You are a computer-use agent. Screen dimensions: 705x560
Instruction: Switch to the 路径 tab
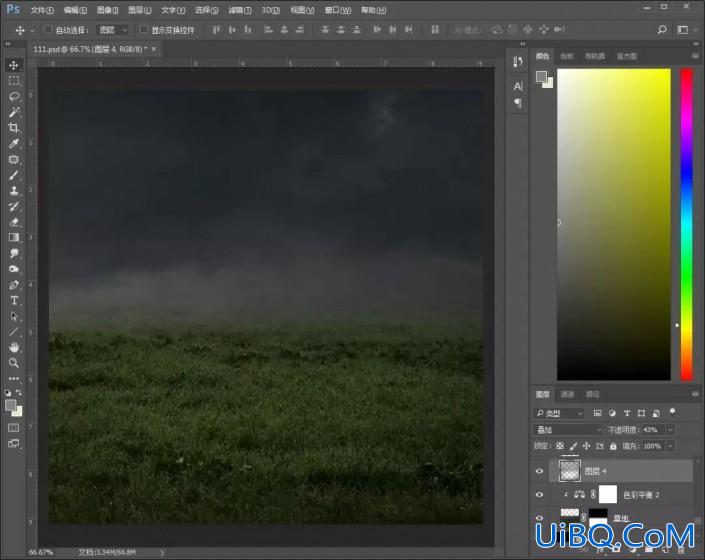pyautogui.click(x=593, y=394)
